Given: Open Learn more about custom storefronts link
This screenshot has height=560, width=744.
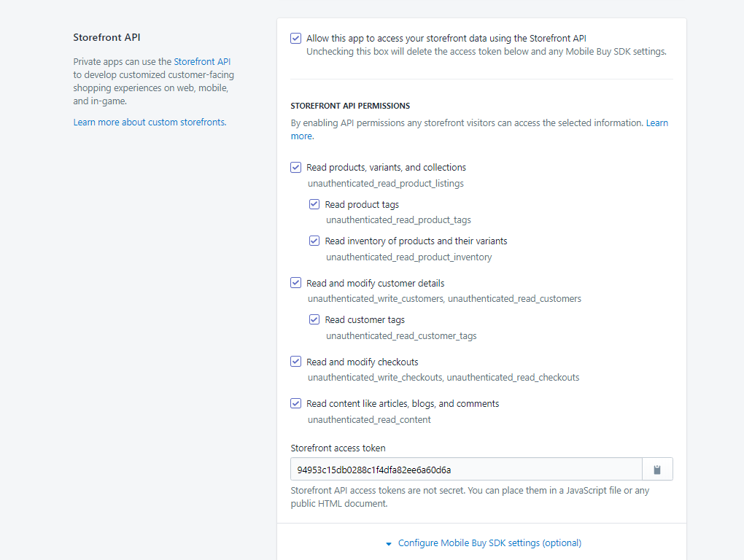Looking at the screenshot, I should 150,122.
